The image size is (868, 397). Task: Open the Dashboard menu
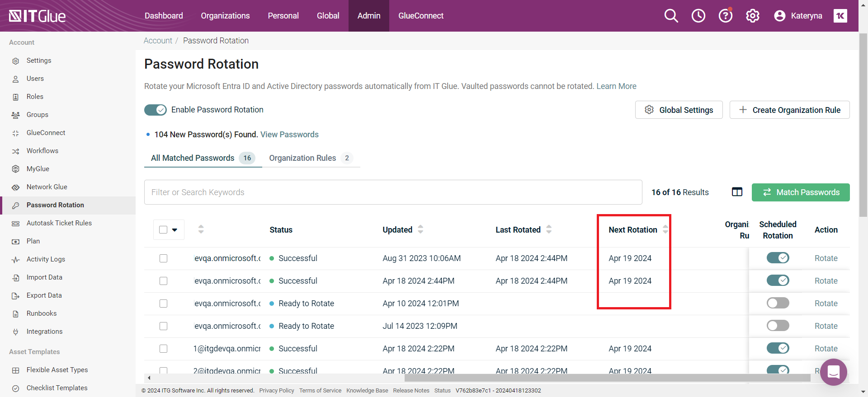164,16
